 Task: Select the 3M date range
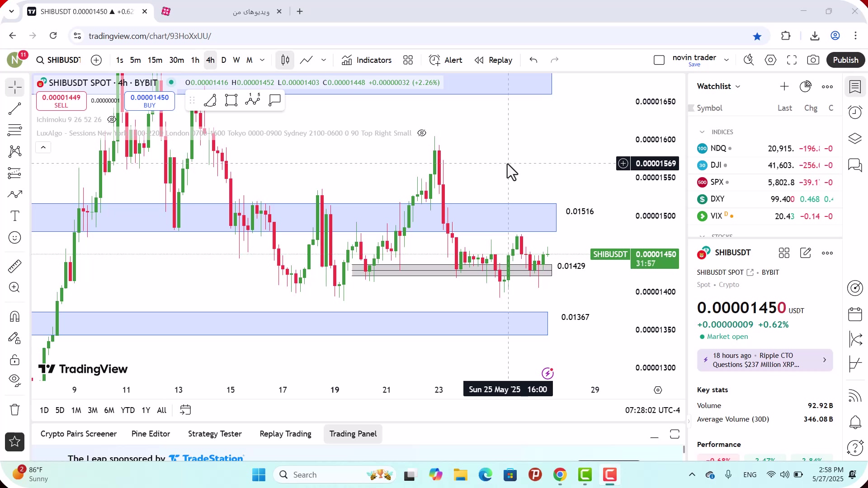tap(93, 410)
